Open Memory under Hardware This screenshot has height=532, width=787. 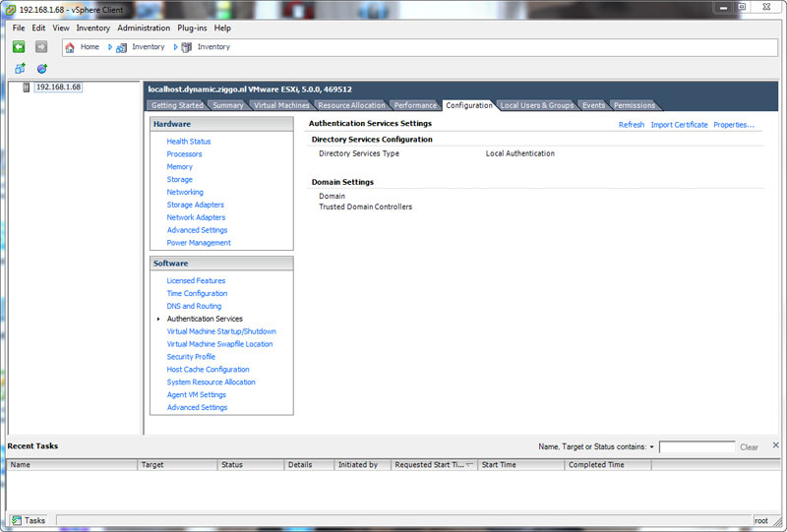[180, 166]
